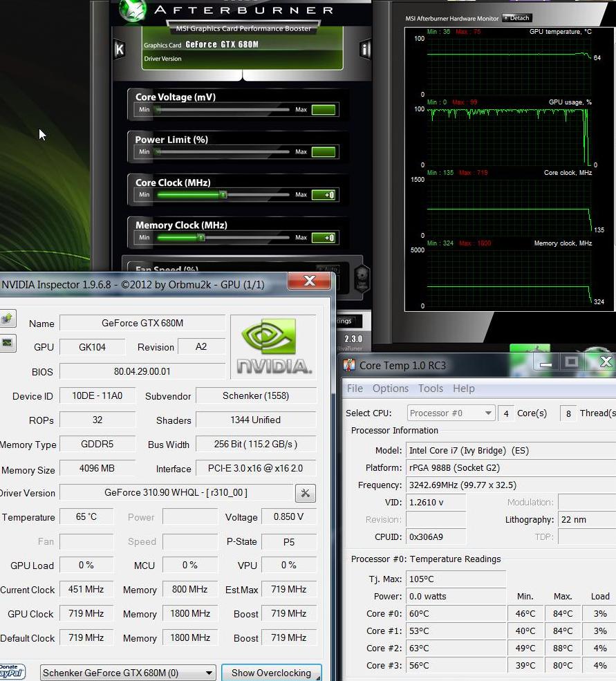The height and width of the screenshot is (681, 616).
Task: Select Current Clock '451 MHz'
Action: [86, 589]
